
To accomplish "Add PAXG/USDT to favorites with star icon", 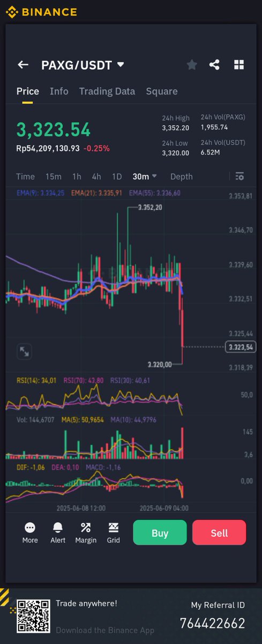I will point(192,65).
